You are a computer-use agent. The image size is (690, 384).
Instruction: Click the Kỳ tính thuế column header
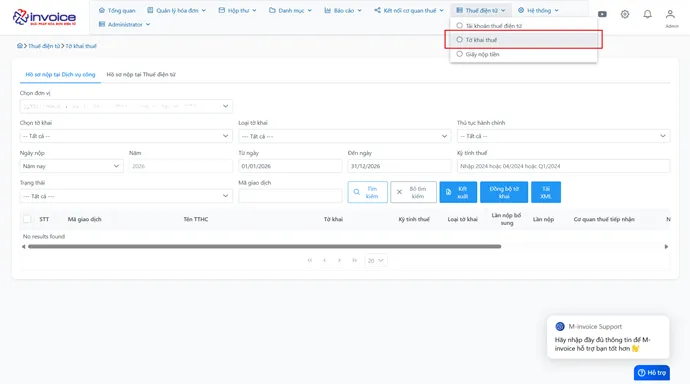[414, 219]
